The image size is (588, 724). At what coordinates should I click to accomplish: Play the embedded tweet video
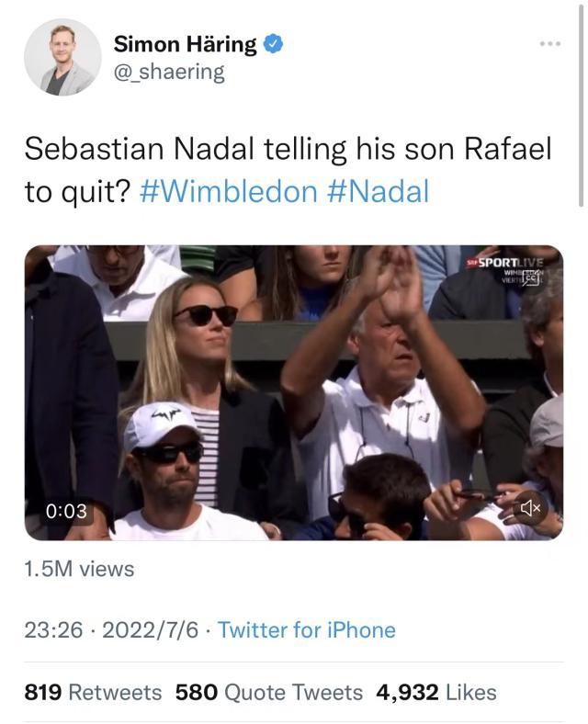(x=293, y=392)
